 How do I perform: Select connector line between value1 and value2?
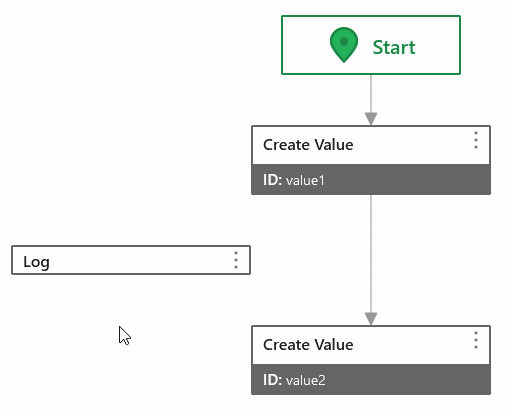point(371,254)
